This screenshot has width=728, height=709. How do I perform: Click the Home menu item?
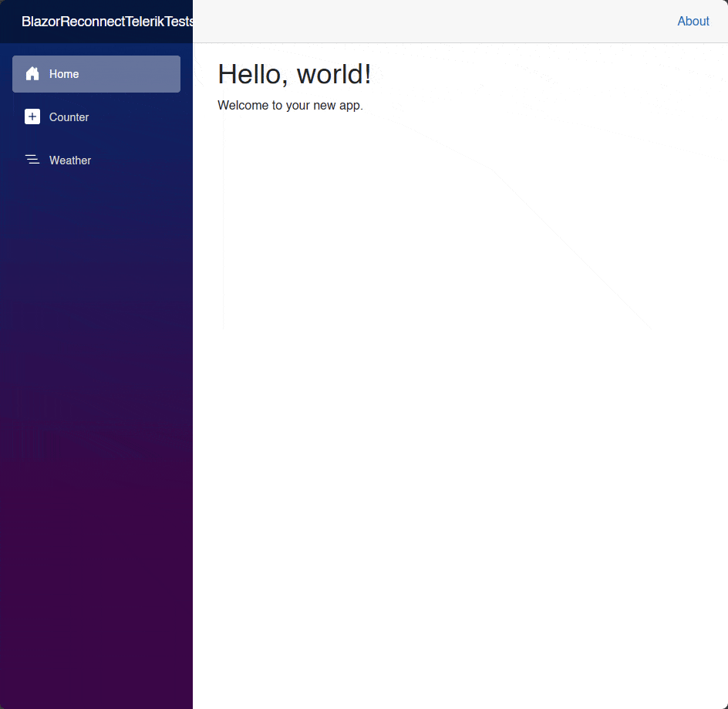63,73
